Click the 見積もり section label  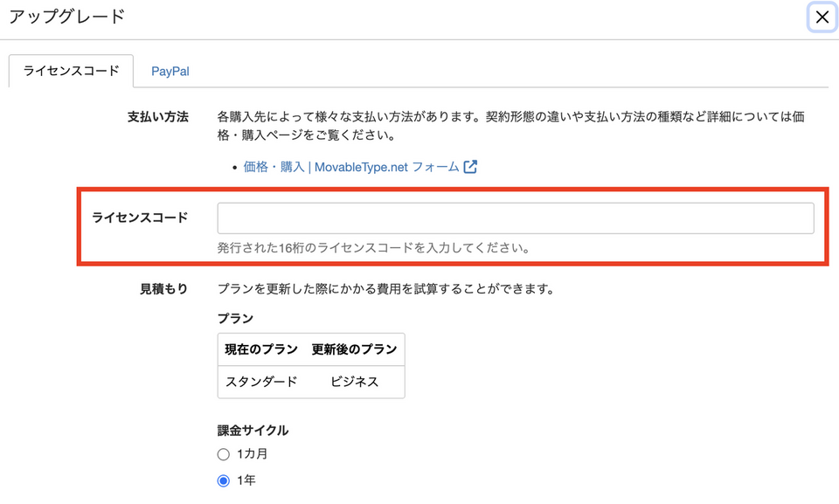click(x=163, y=289)
